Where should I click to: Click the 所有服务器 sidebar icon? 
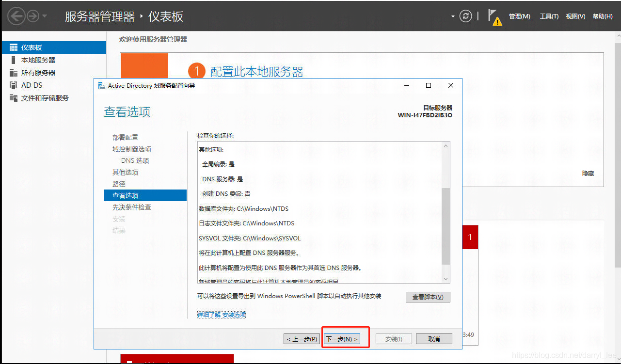point(14,73)
